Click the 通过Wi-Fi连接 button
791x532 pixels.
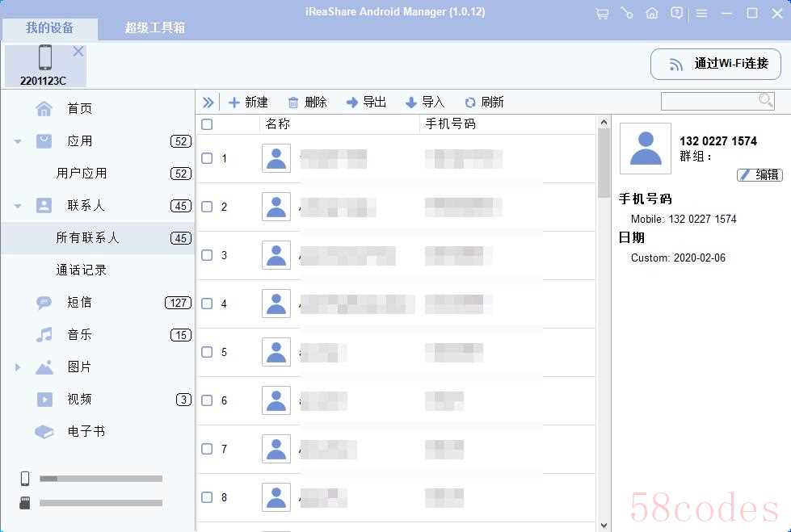[715, 64]
